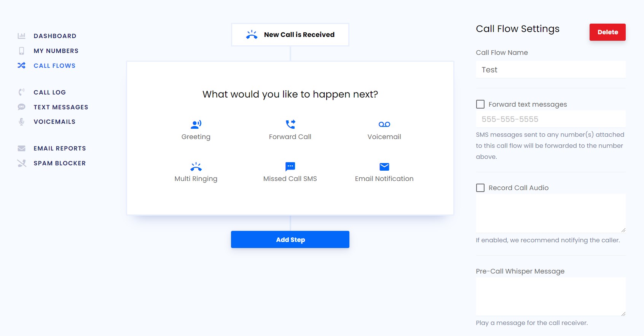Select the Forward Call icon

[290, 124]
